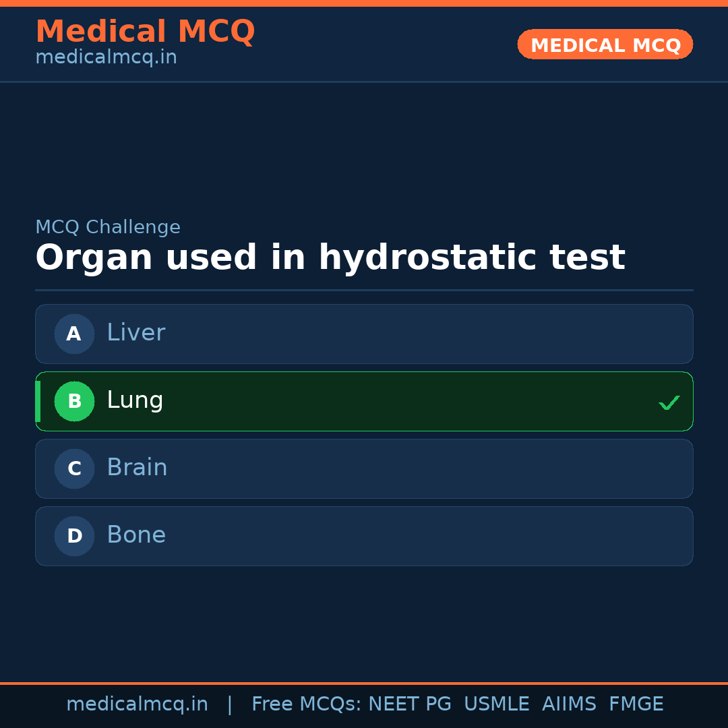Expand the MCQ Challenge section
Viewport: 728px width, 728px height.
108,226
